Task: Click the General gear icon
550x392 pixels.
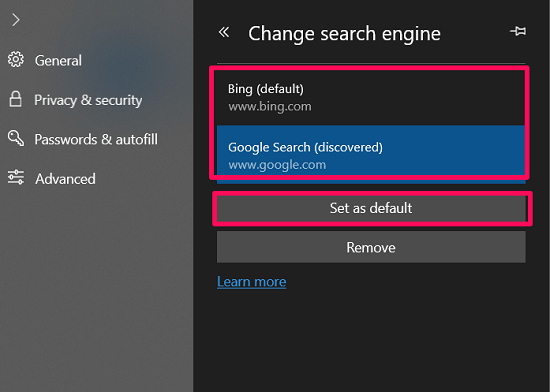Action: coord(16,59)
